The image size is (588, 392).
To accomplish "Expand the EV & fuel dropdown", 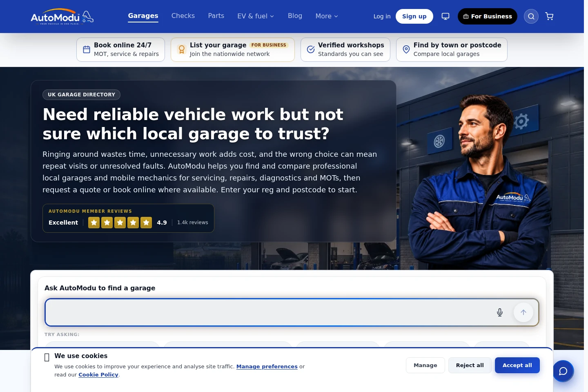I will [x=256, y=16].
